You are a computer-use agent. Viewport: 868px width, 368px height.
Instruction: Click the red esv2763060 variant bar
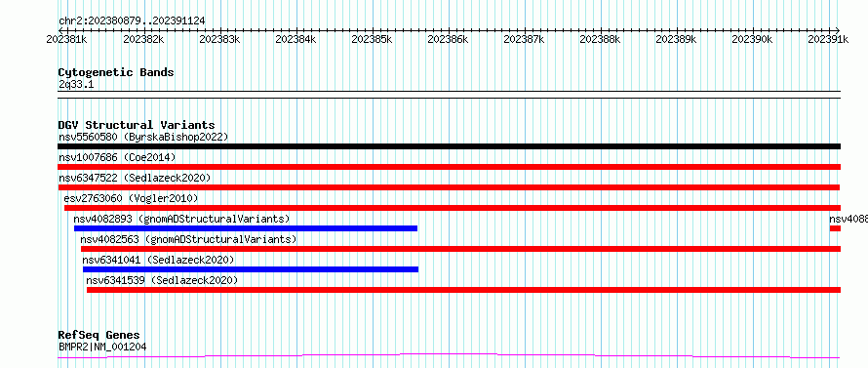pyautogui.click(x=453, y=208)
